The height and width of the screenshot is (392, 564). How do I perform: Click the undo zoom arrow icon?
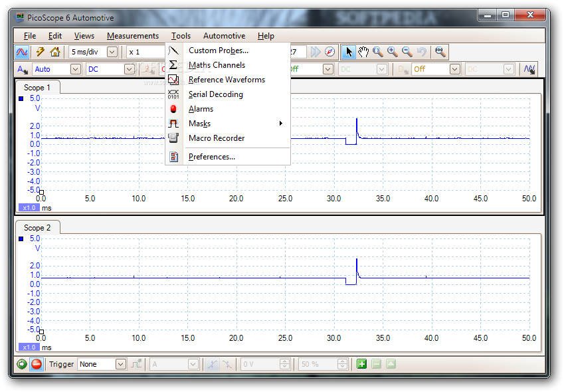coord(422,52)
